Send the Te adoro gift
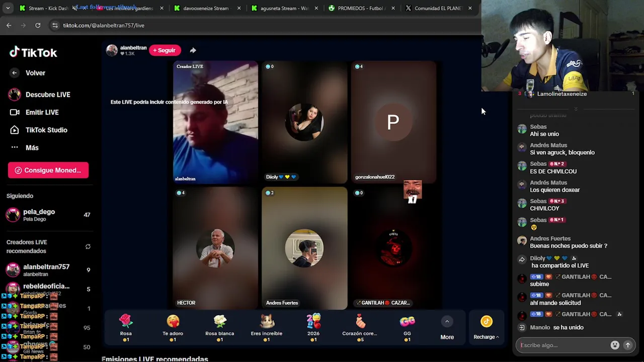 (173, 328)
